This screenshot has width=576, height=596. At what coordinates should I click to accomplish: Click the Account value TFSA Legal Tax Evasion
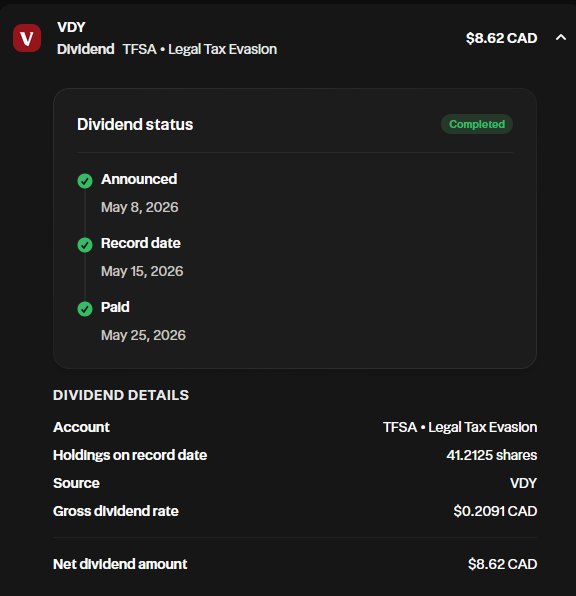460,427
